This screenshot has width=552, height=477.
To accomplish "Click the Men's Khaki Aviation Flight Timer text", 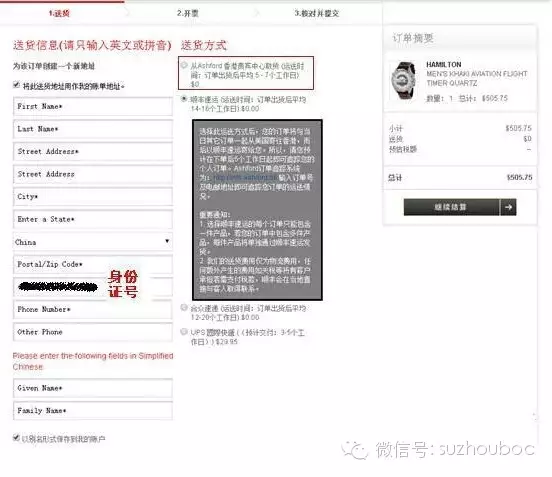I will pyautogui.click(x=477, y=78).
